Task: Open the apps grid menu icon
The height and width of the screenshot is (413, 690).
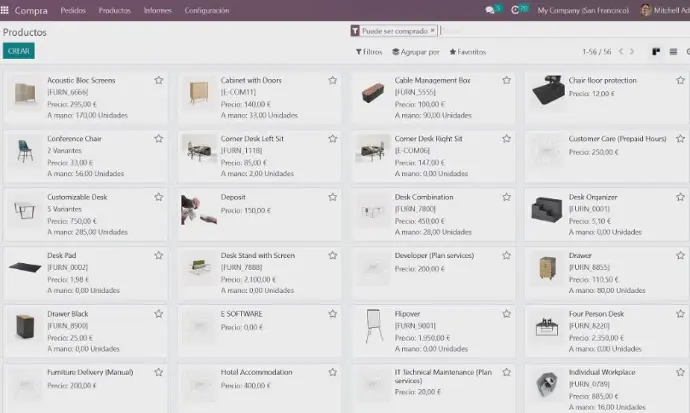Action: [x=5, y=10]
